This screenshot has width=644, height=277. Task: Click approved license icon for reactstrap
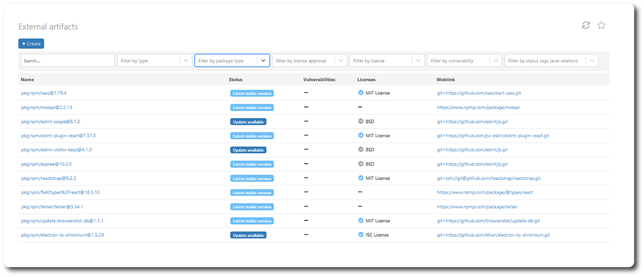[361, 178]
